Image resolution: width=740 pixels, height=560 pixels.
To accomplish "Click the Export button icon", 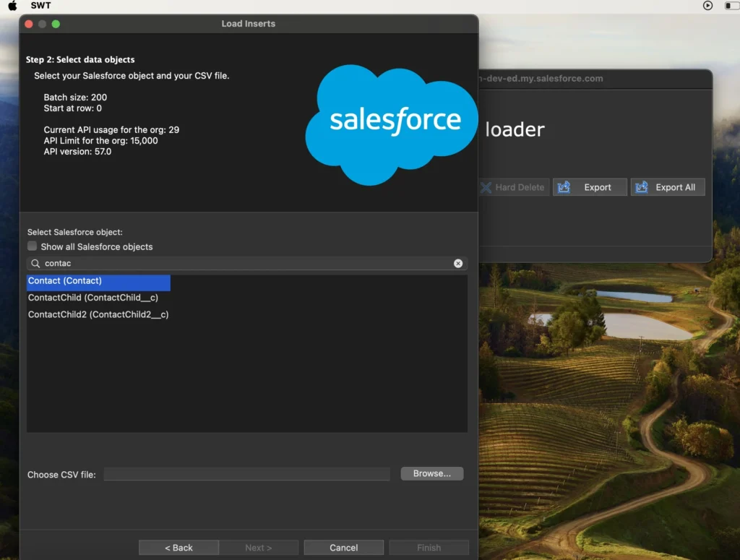I will 564,187.
